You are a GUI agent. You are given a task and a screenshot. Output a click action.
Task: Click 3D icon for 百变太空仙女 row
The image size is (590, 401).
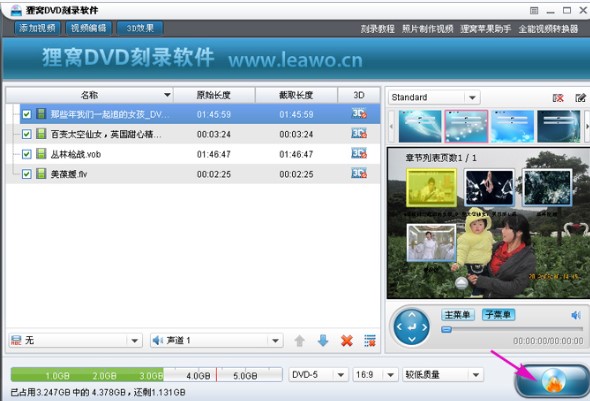pos(359,133)
